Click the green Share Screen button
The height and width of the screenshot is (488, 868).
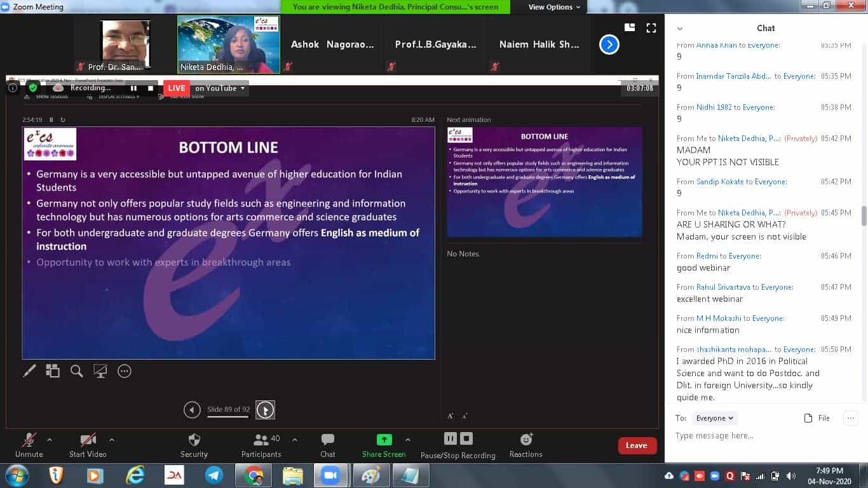(384, 445)
